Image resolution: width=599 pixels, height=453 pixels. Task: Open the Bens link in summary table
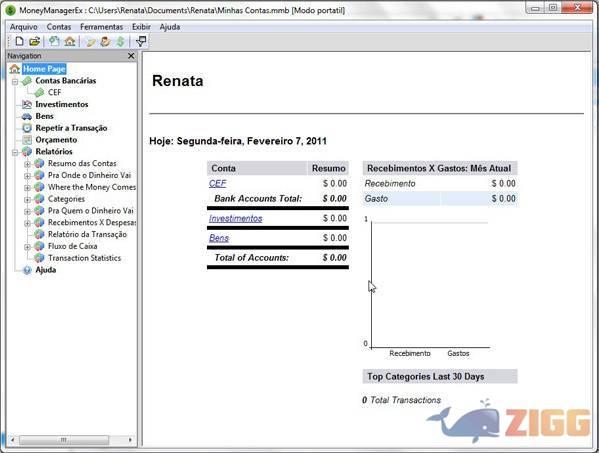[219, 238]
